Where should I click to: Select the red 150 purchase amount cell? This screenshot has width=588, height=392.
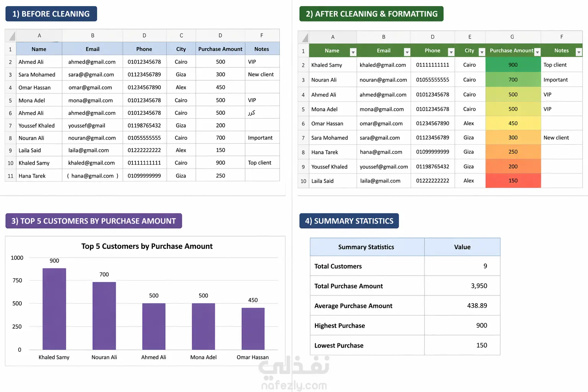coord(513,181)
